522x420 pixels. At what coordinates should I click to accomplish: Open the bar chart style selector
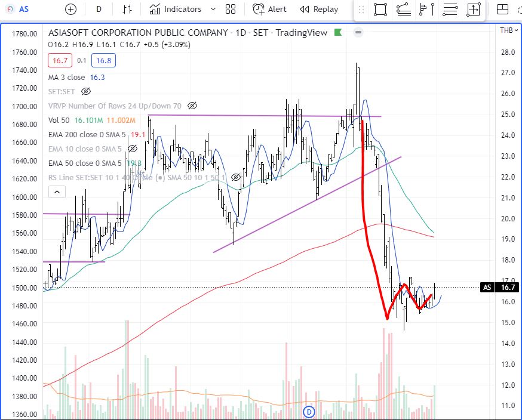[127, 10]
